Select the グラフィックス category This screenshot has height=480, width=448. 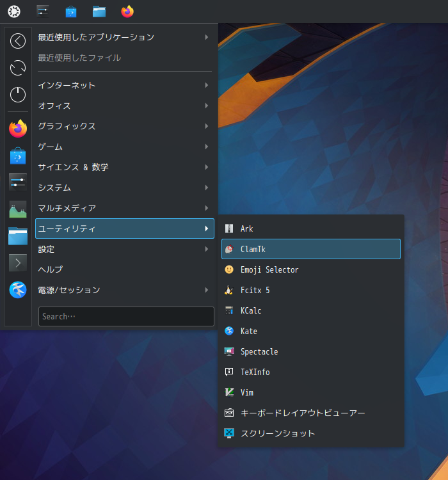pyautogui.click(x=125, y=126)
